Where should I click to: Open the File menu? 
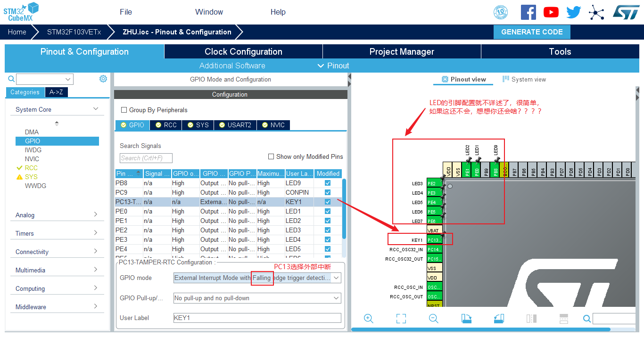pyautogui.click(x=126, y=12)
